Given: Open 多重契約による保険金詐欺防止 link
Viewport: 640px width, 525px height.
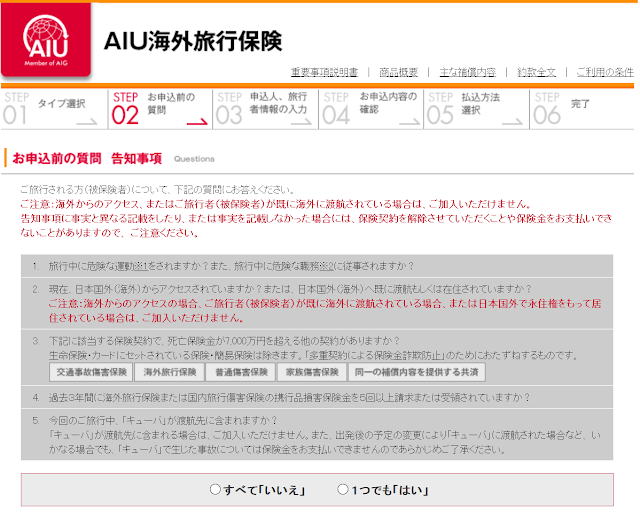Looking at the screenshot, I should point(376,356).
